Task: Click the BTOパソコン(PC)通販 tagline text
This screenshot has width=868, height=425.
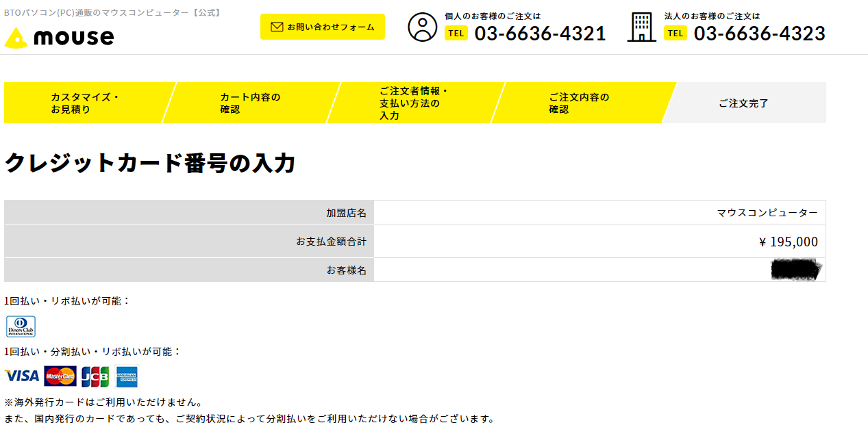Action: [114, 12]
